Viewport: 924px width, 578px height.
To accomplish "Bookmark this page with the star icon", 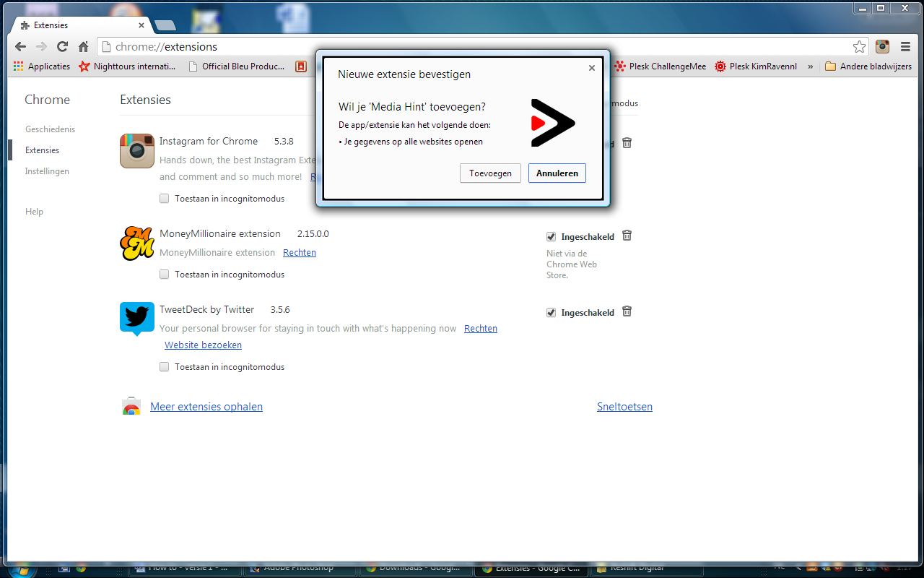I will pos(859,47).
